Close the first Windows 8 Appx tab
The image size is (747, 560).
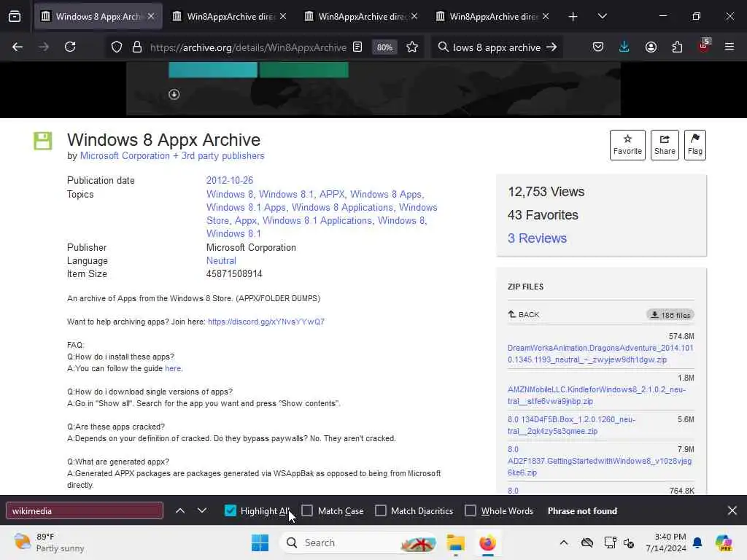[151, 16]
